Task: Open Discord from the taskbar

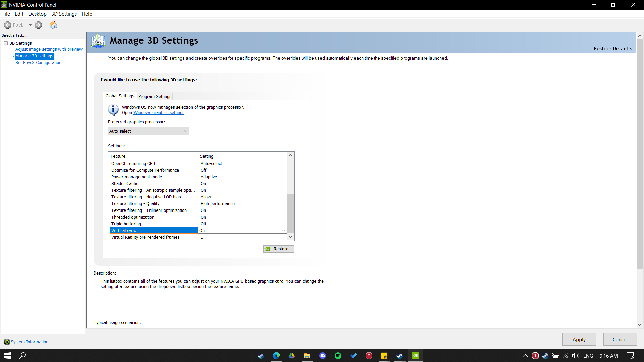Action: (x=322, y=356)
